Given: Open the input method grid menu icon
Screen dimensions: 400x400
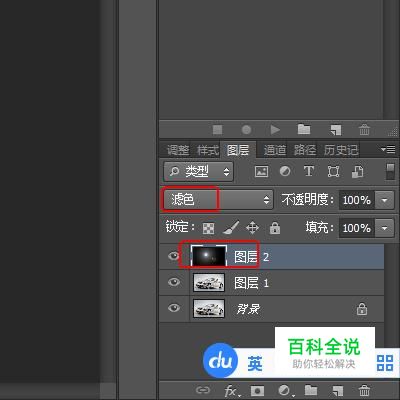Looking at the screenshot, I should coord(385,363).
